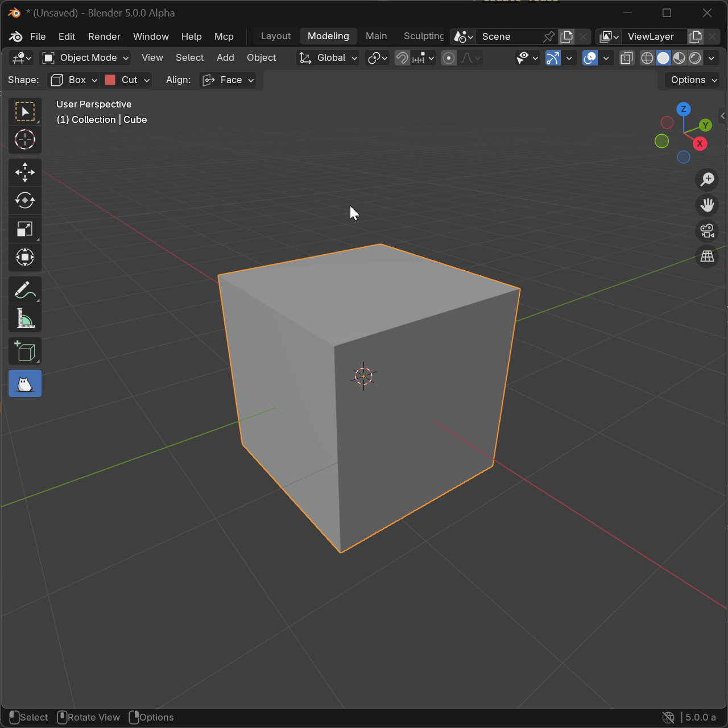728x728 pixels.
Task: Select the Add Cube tool
Action: (24, 351)
